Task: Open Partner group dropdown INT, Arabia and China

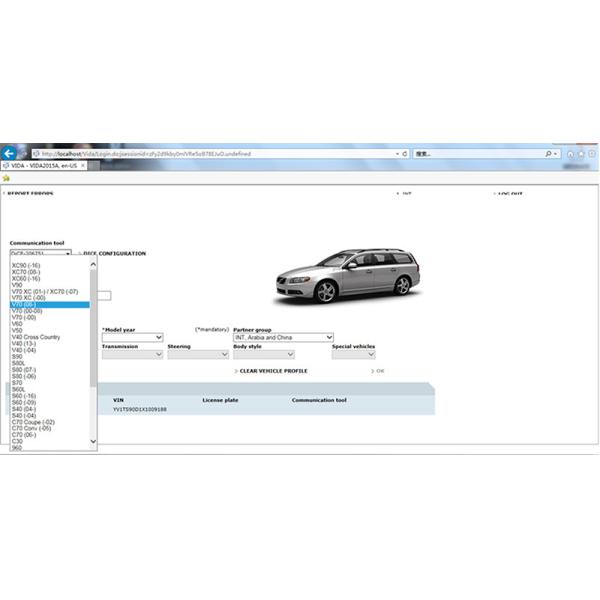Action: (283, 337)
